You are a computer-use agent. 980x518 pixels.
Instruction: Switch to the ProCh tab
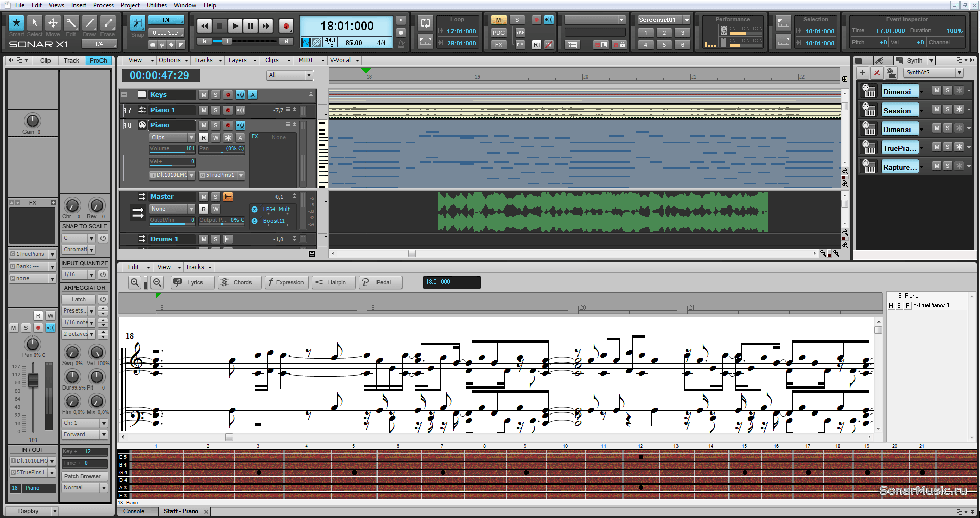[98, 60]
